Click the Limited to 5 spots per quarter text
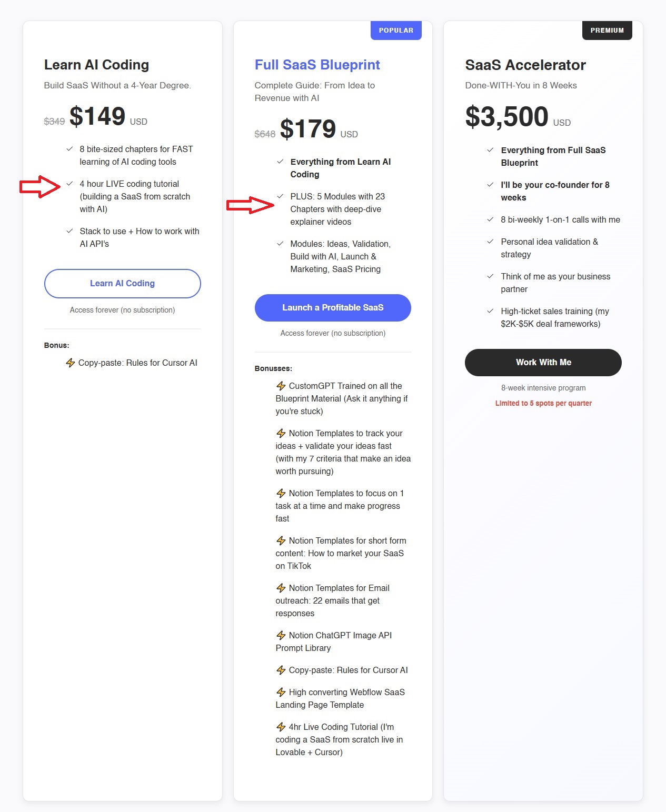Screen dimensions: 666x812 (x=543, y=403)
